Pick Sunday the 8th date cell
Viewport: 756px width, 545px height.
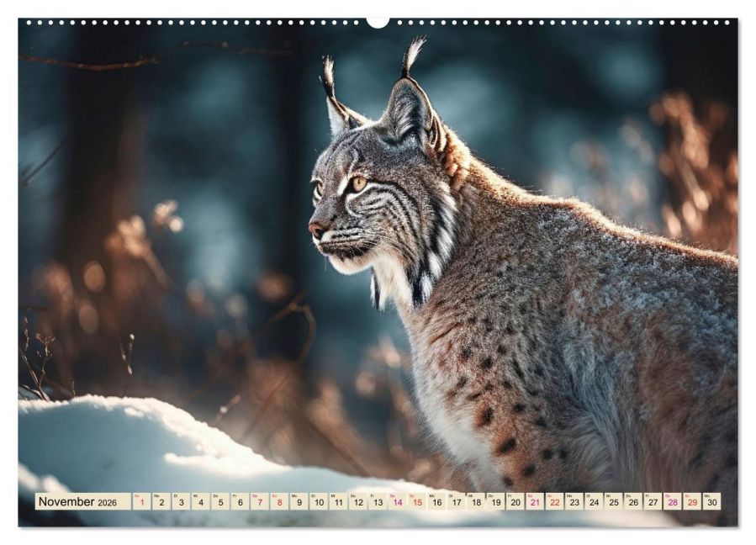pos(280,501)
